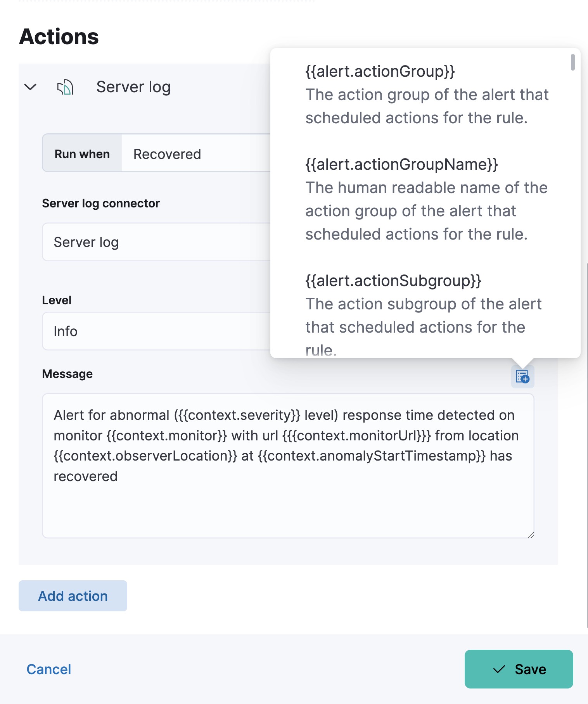This screenshot has width=588, height=704.
Task: Insert the alert.actionGroupName variable
Action: 401,164
